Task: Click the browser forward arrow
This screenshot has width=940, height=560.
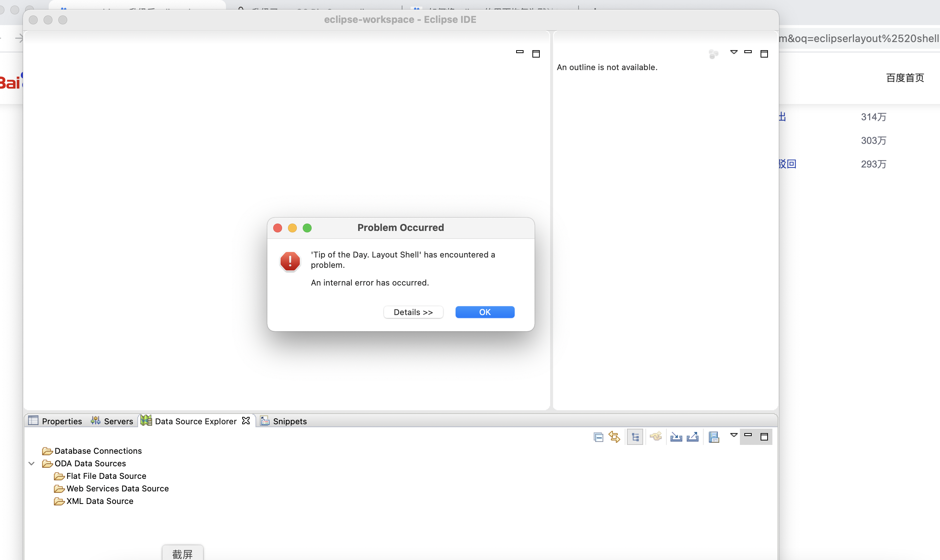Action: 19,38
